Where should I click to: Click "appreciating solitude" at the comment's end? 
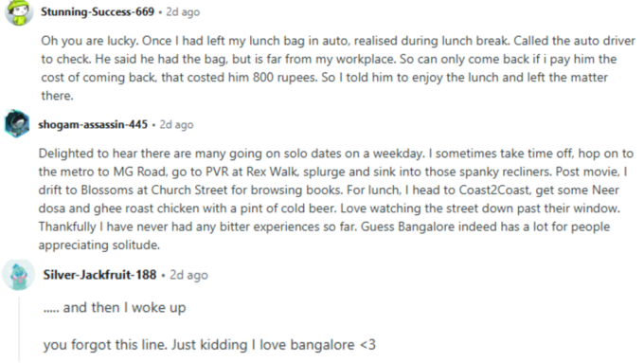(99, 245)
